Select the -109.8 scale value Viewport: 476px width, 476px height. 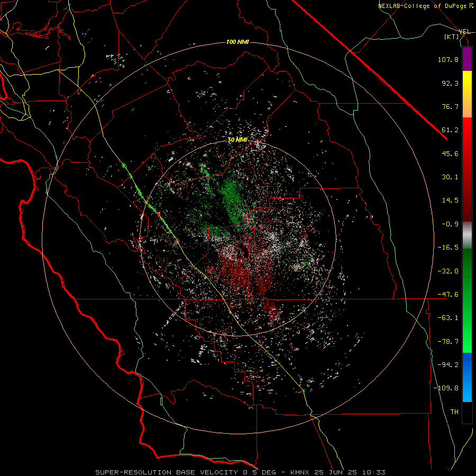point(446,388)
